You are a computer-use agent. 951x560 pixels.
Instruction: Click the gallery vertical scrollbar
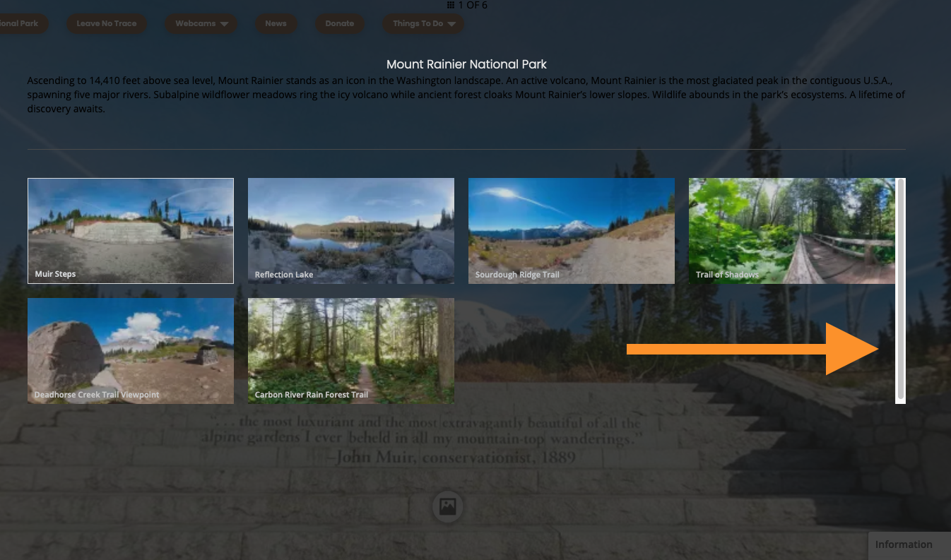pyautogui.click(x=900, y=291)
